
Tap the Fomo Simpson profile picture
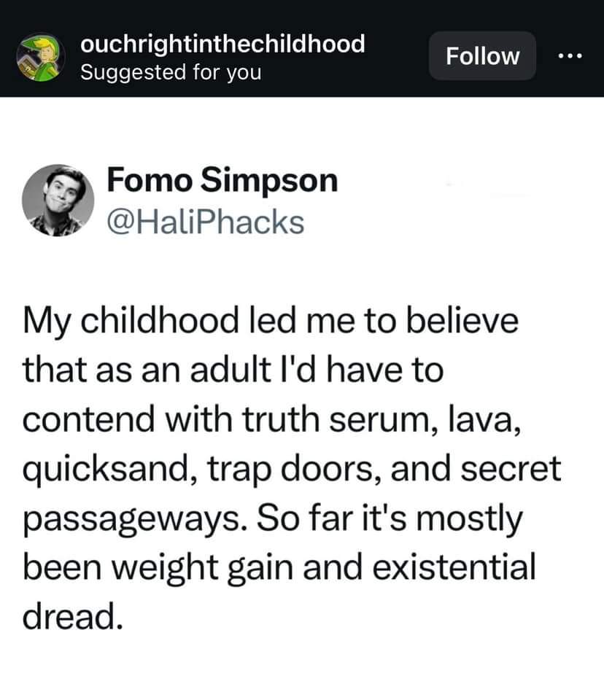(58, 201)
